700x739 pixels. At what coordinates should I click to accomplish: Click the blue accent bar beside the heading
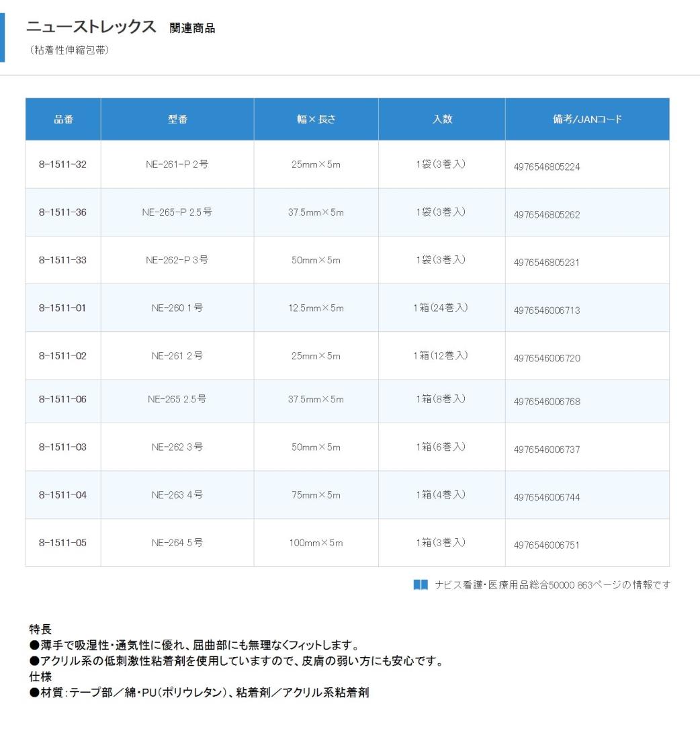[2, 37]
